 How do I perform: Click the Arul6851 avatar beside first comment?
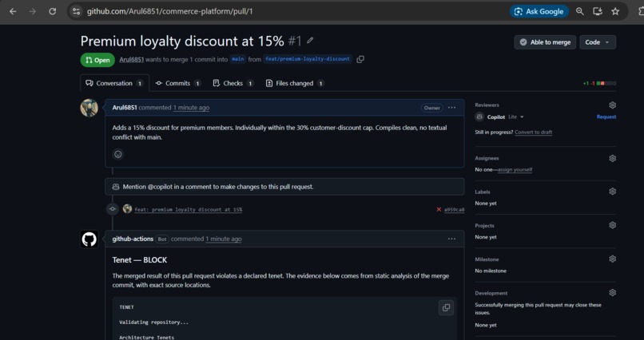coord(89,108)
